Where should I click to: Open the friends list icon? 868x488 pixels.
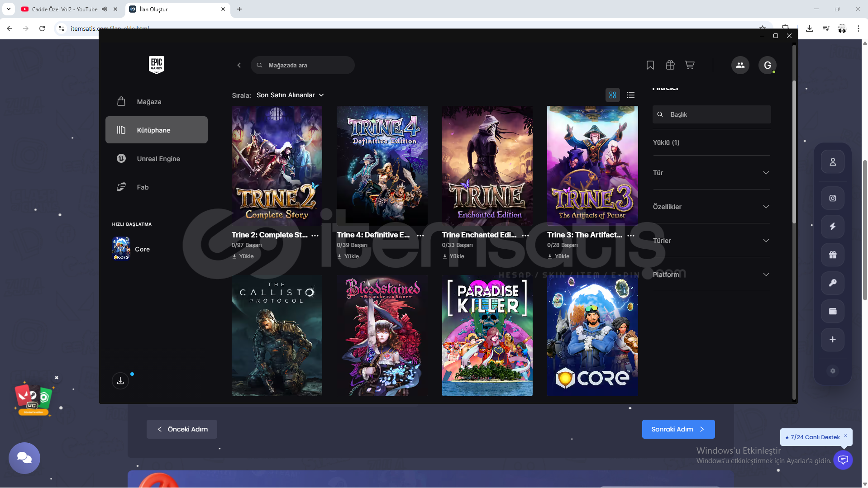(740, 65)
